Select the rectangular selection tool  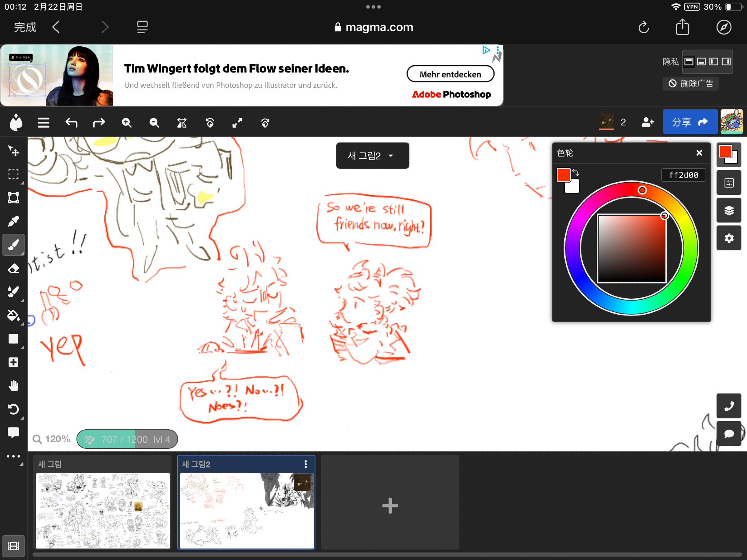pyautogui.click(x=13, y=174)
